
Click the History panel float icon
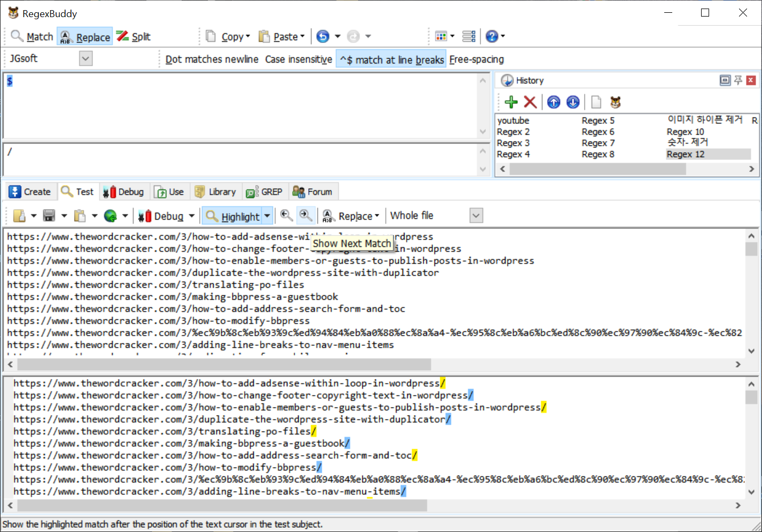[725, 80]
